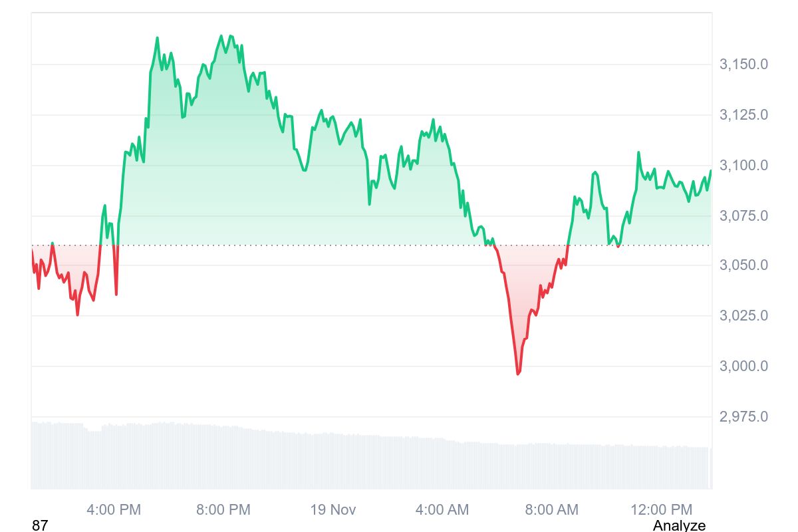Select the 3,100.0 price axis label
This screenshot has height=532, width=798.
(x=743, y=166)
